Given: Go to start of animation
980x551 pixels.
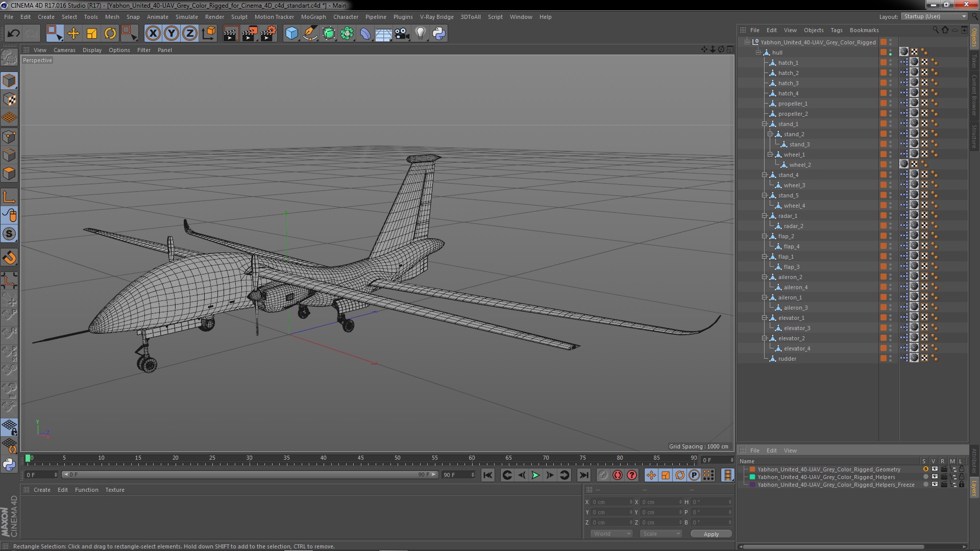Looking at the screenshot, I should (488, 475).
